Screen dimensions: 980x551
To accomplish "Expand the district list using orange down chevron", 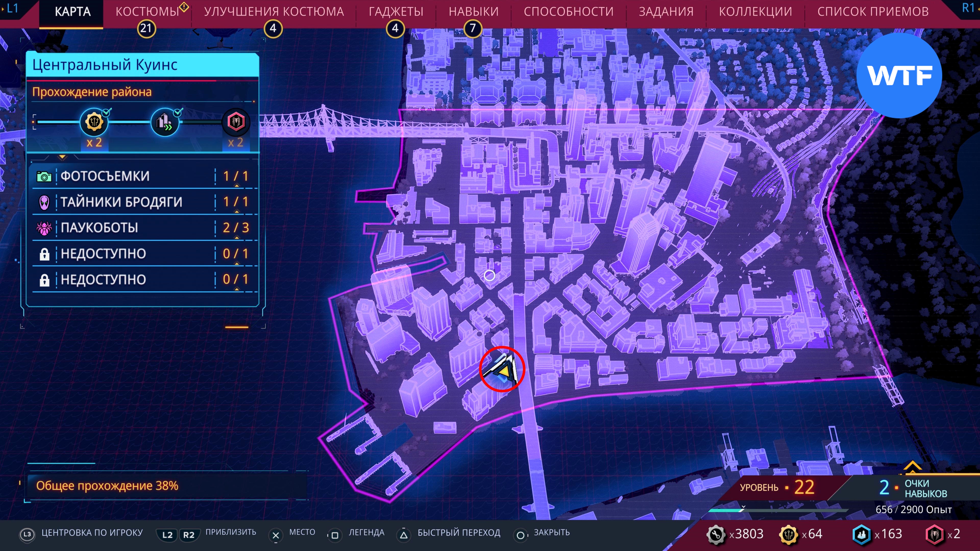I will tap(62, 157).
